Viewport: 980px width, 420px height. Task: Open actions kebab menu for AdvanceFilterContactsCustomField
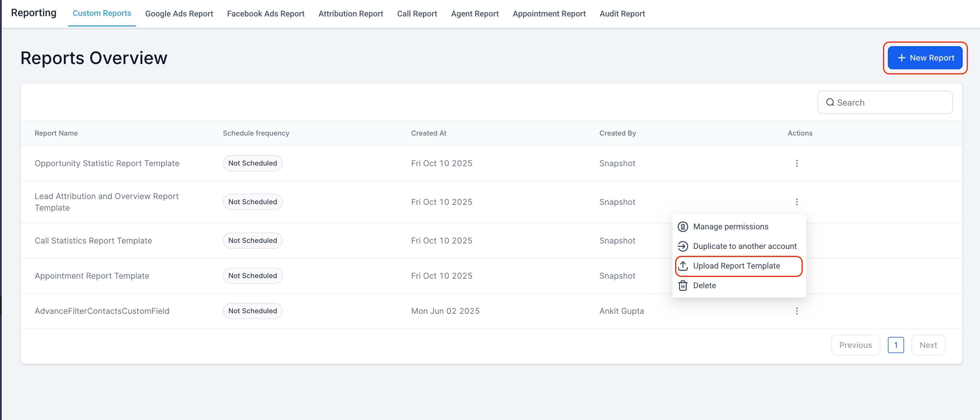click(797, 311)
